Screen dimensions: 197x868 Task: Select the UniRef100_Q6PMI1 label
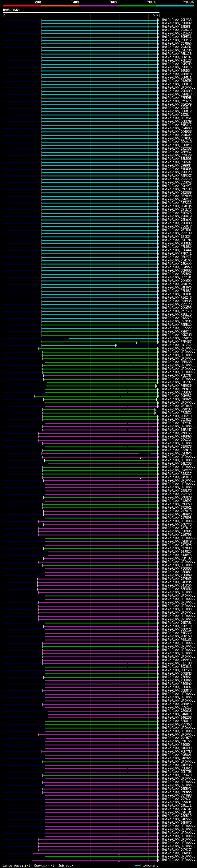pos(177,77)
